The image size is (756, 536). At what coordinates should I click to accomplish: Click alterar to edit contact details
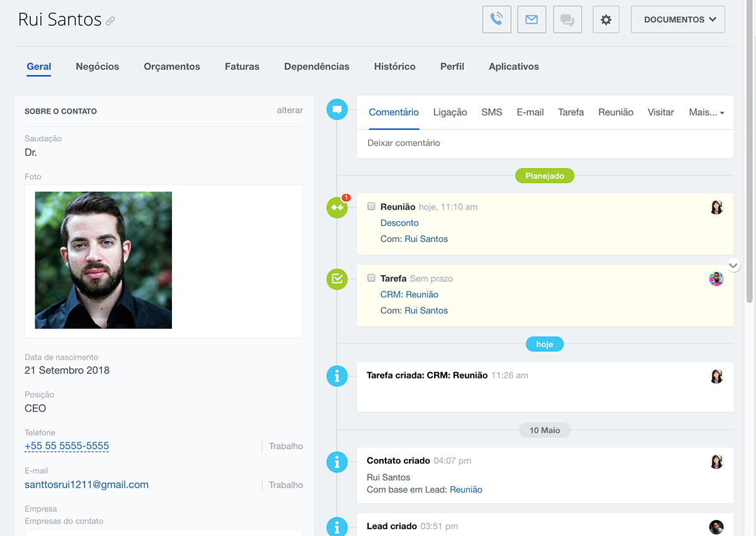click(290, 110)
